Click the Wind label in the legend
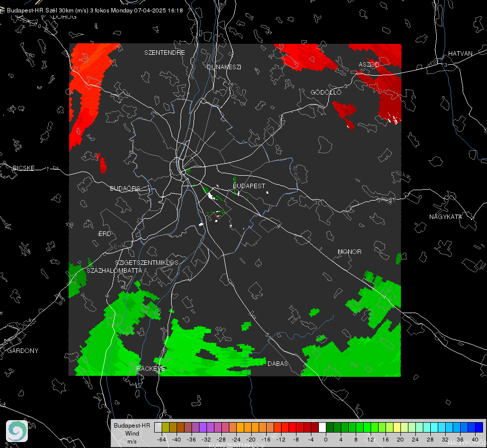487x448 pixels. [x=132, y=434]
